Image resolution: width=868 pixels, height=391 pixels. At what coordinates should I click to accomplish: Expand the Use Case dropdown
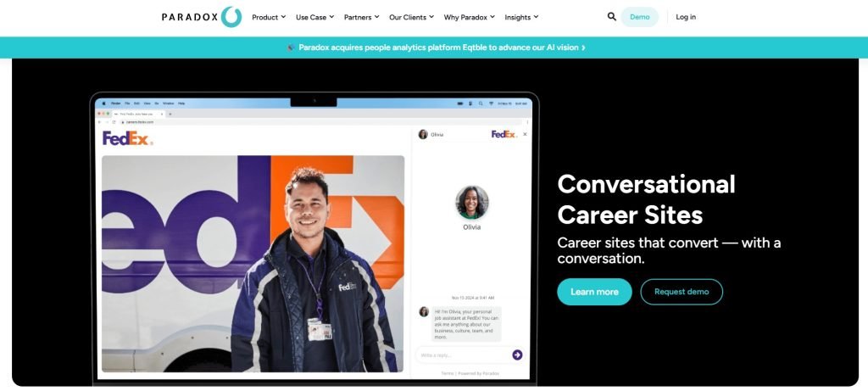coord(315,17)
